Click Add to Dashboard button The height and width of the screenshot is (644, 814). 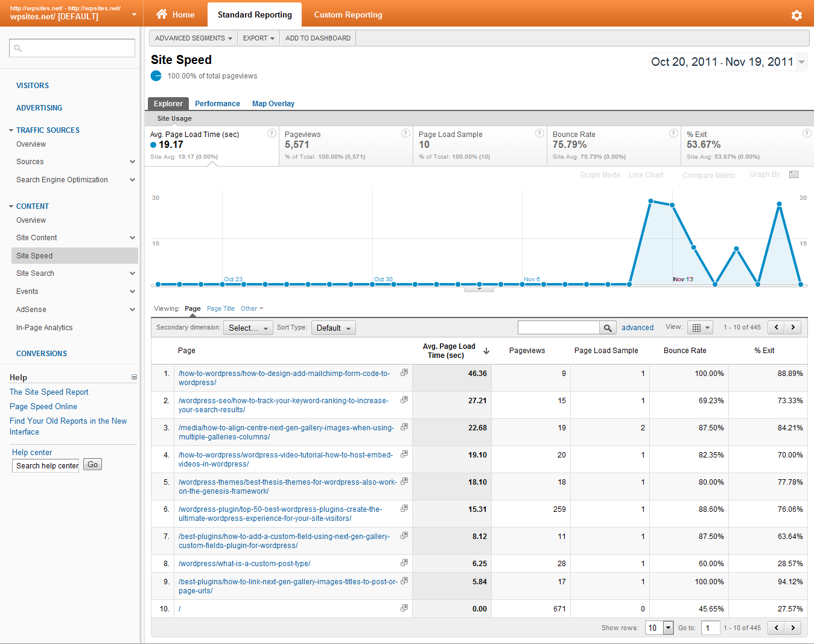tap(317, 38)
